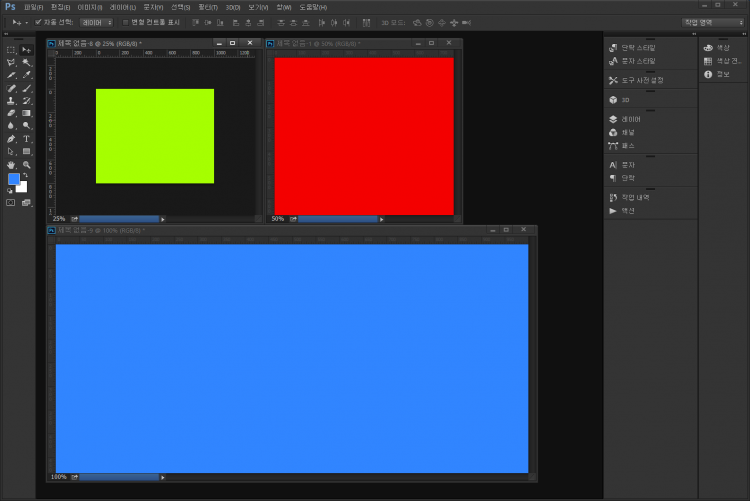Toggle Quick Mask mode button

(11, 202)
